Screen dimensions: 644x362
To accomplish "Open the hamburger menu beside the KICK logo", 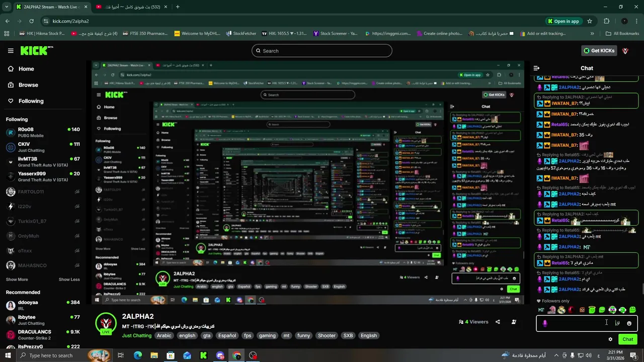I will (11, 51).
